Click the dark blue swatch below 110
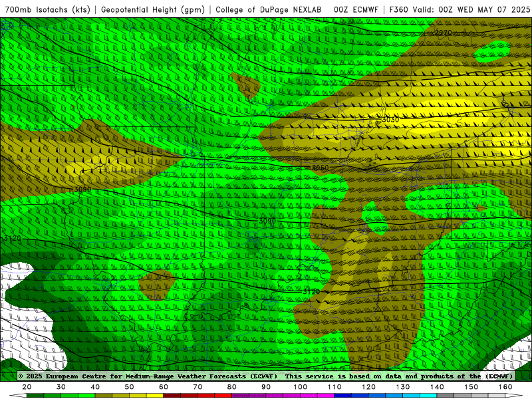Image resolution: width=532 pixels, height=399 pixels. coord(342,395)
